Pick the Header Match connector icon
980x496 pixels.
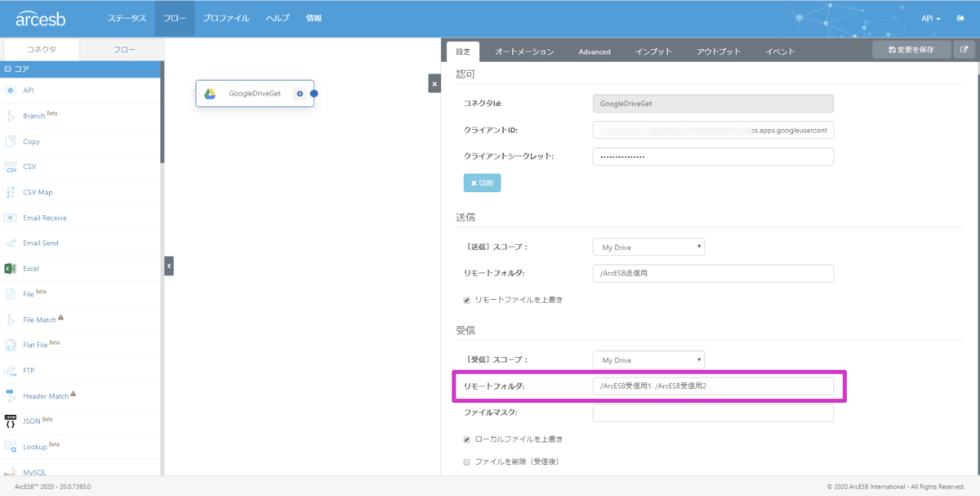coord(11,396)
